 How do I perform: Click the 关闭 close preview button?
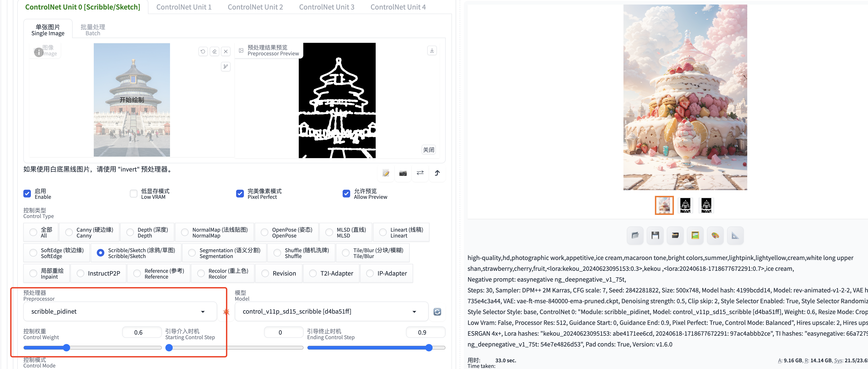[x=429, y=150]
